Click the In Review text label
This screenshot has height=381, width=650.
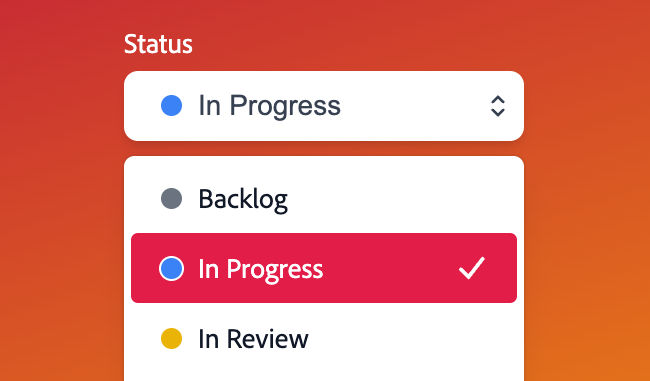[253, 339]
